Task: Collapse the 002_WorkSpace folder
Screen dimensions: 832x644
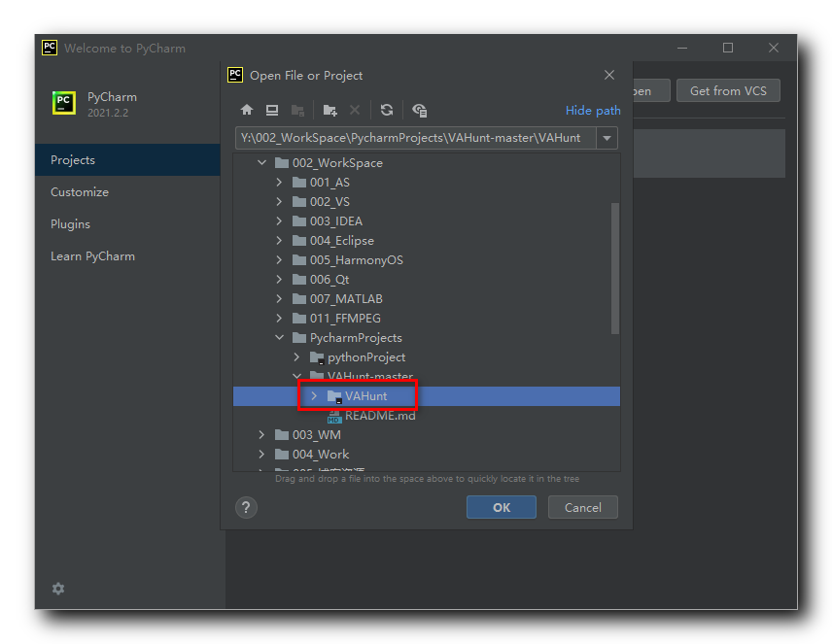Action: click(261, 163)
